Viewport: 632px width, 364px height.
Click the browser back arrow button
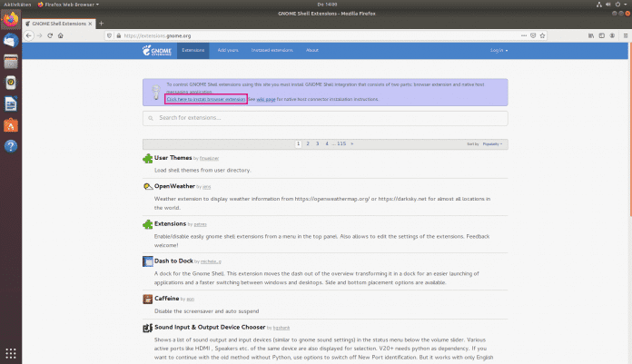click(x=26, y=35)
